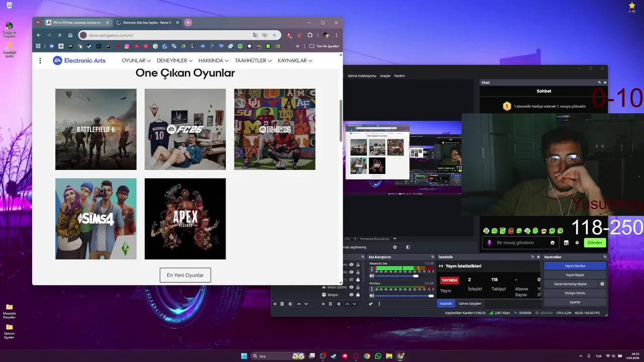Open the Instagram bookmark

coord(127,46)
